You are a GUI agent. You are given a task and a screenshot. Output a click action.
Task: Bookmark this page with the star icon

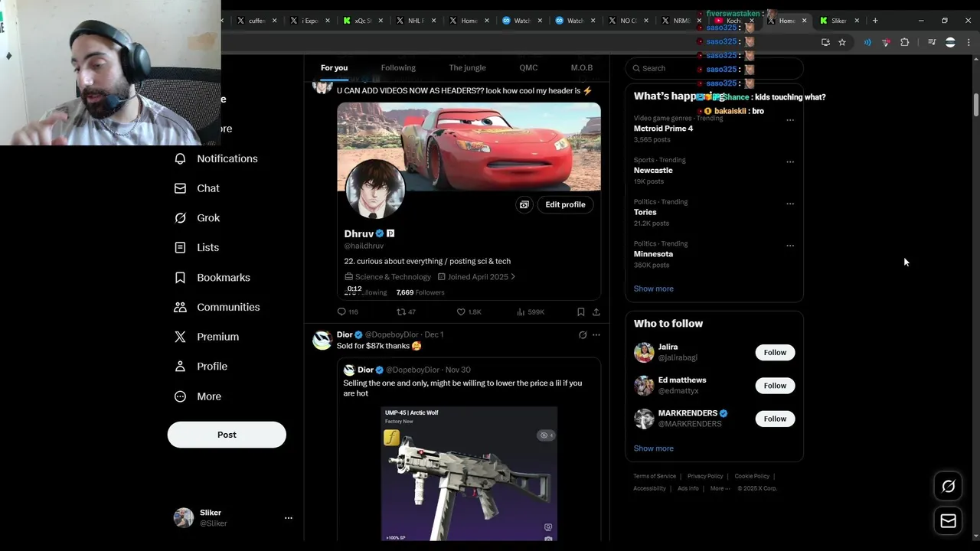pyautogui.click(x=842, y=42)
